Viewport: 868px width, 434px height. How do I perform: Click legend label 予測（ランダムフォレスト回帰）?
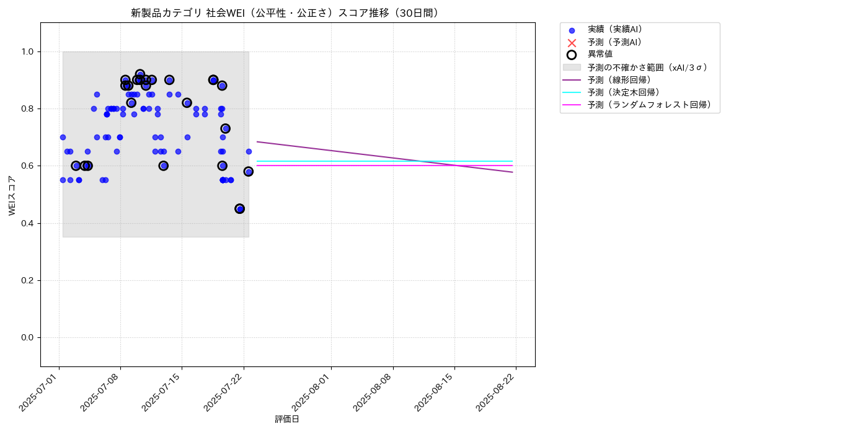pos(651,105)
